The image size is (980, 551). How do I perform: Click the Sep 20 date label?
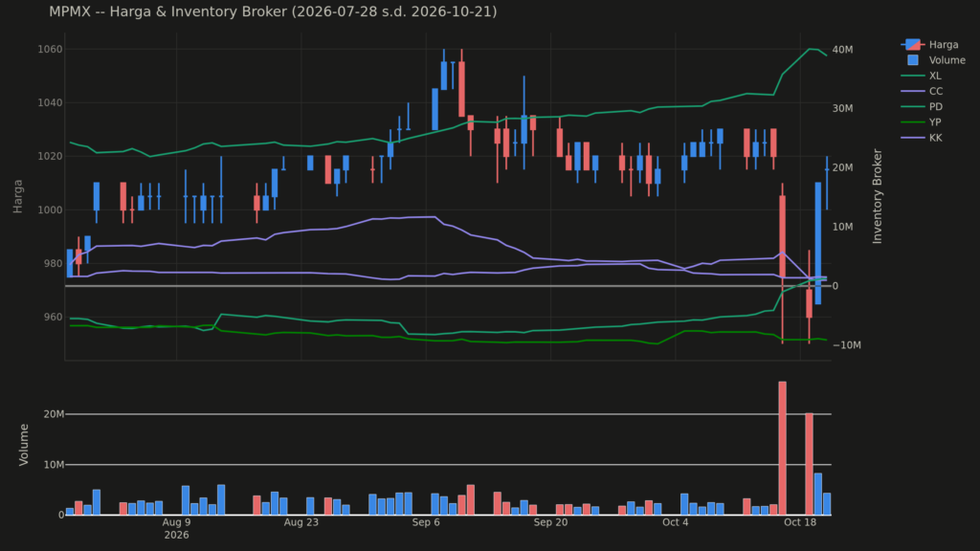pos(550,522)
